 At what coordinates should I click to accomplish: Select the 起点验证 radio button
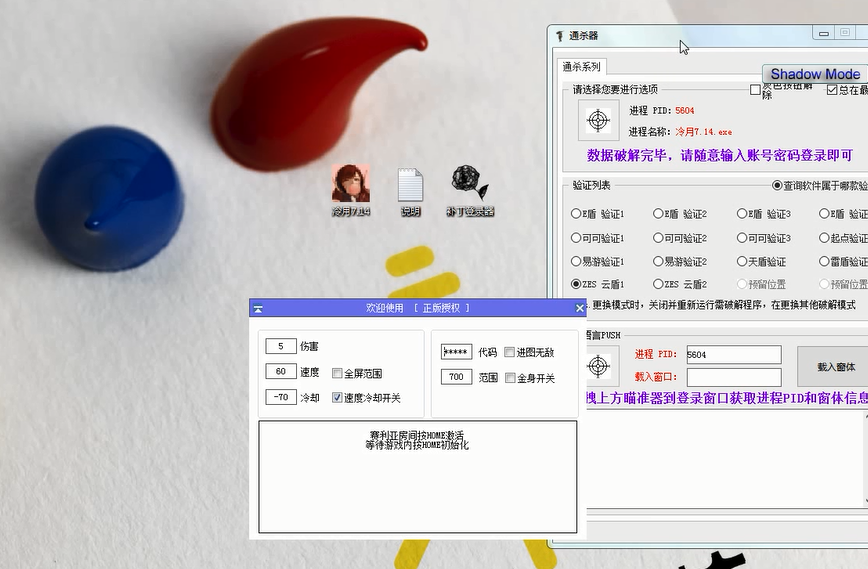pos(824,238)
